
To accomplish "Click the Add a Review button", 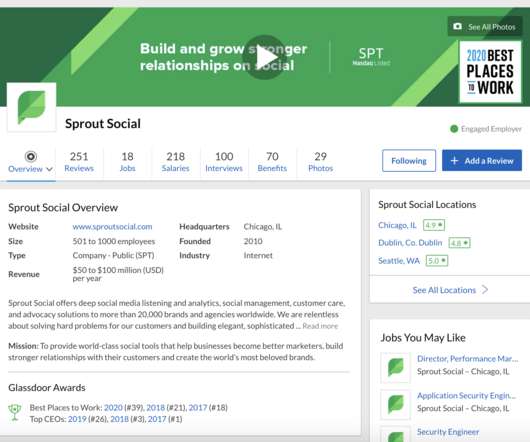I will coord(482,161).
